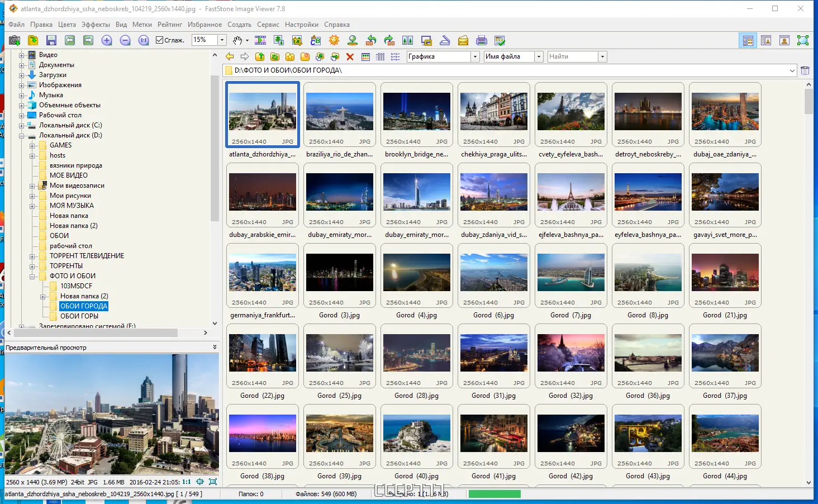Click the print icon in toolbar

pos(482,40)
